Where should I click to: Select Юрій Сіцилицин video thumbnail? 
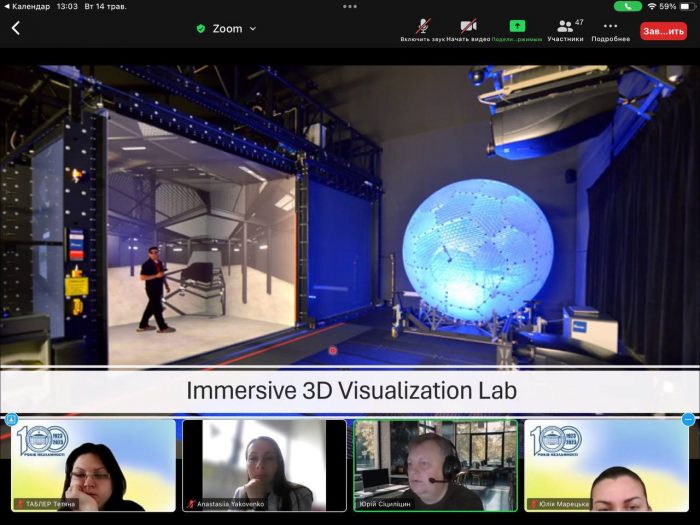point(435,465)
